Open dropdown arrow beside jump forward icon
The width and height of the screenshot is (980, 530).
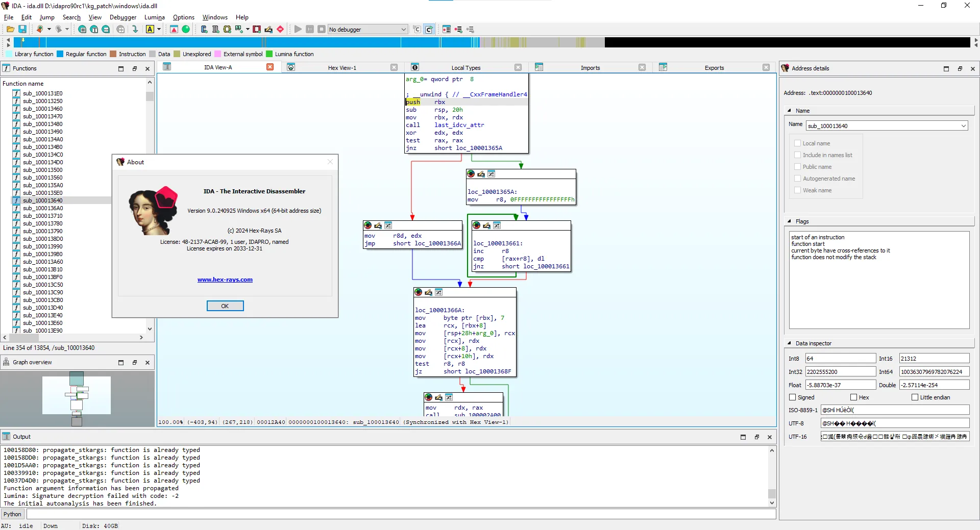(x=67, y=30)
